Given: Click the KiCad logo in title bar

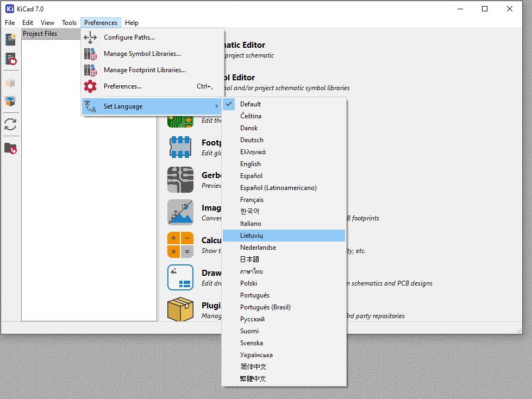Looking at the screenshot, I should click(10, 9).
